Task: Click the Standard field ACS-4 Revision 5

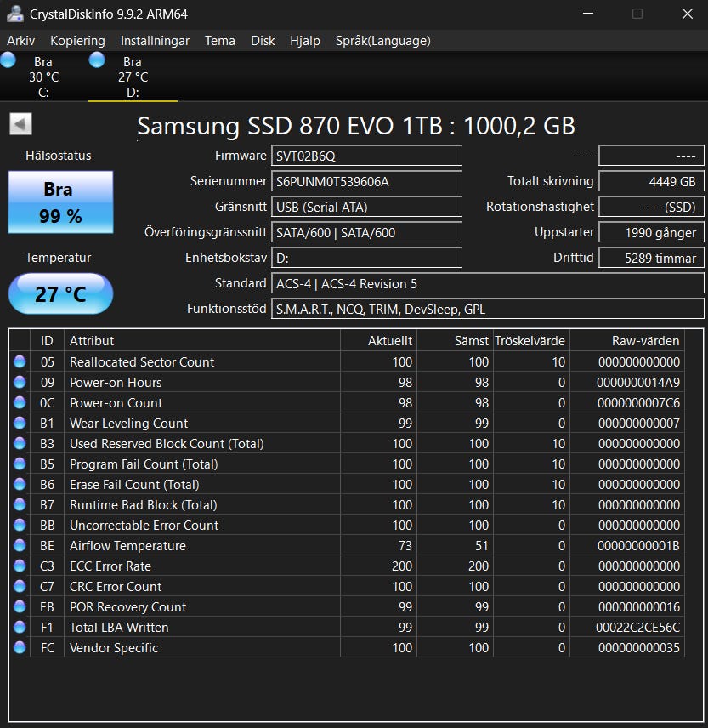Action: click(x=488, y=283)
